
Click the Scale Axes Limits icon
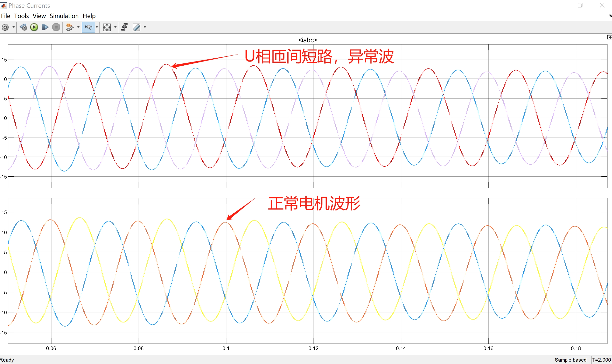107,27
